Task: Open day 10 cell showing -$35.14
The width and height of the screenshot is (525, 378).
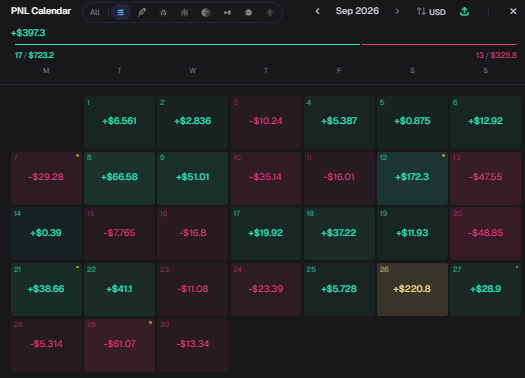Action: pyautogui.click(x=266, y=178)
